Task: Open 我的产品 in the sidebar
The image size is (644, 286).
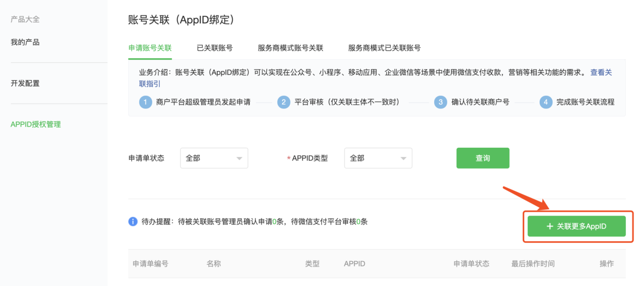Action: (x=25, y=42)
